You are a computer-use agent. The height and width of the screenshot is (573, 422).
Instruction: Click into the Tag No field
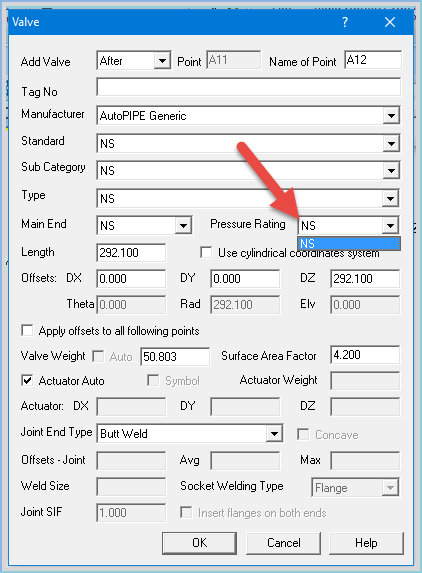tap(248, 87)
